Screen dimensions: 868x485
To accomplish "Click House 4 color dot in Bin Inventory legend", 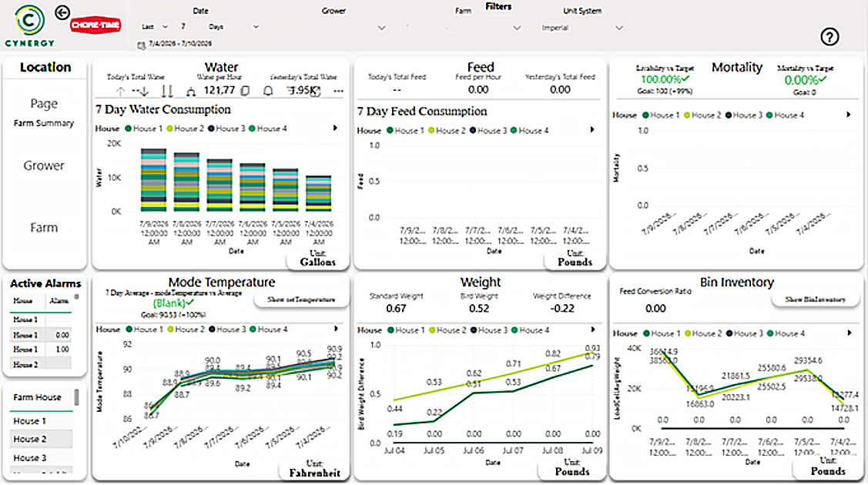I will click(x=769, y=333).
